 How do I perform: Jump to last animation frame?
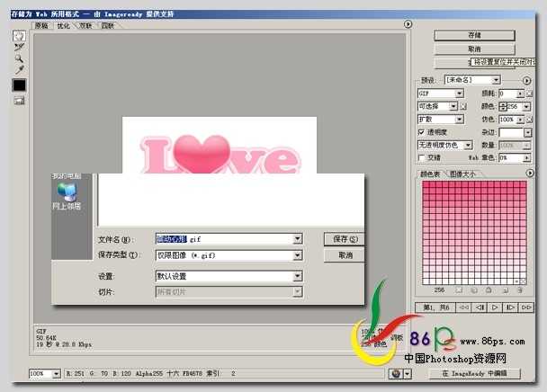point(525,307)
